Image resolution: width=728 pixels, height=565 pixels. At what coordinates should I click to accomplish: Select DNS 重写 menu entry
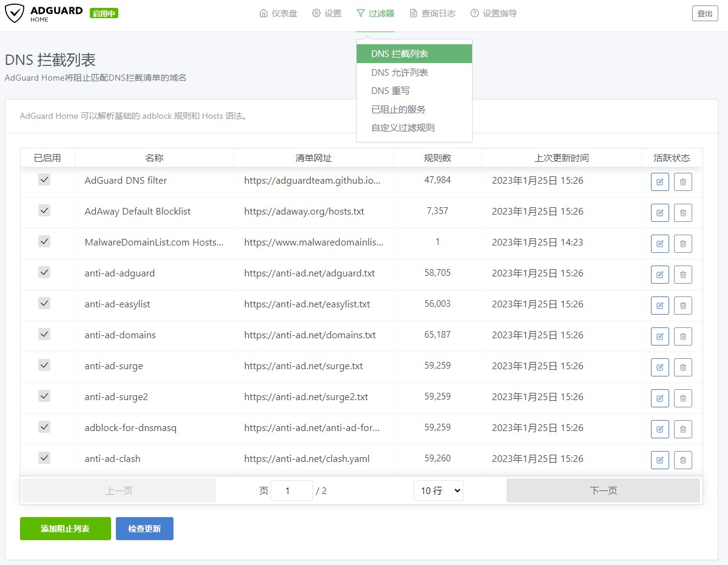click(414, 91)
